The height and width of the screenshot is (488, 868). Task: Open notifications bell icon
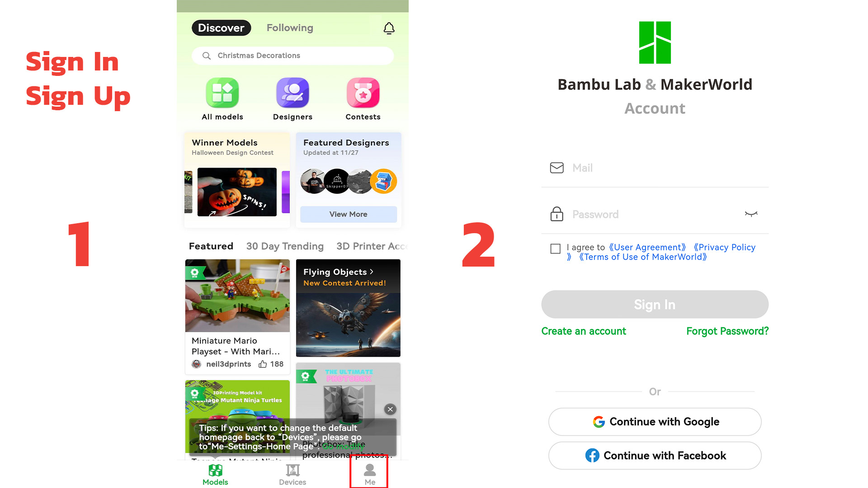(x=389, y=28)
